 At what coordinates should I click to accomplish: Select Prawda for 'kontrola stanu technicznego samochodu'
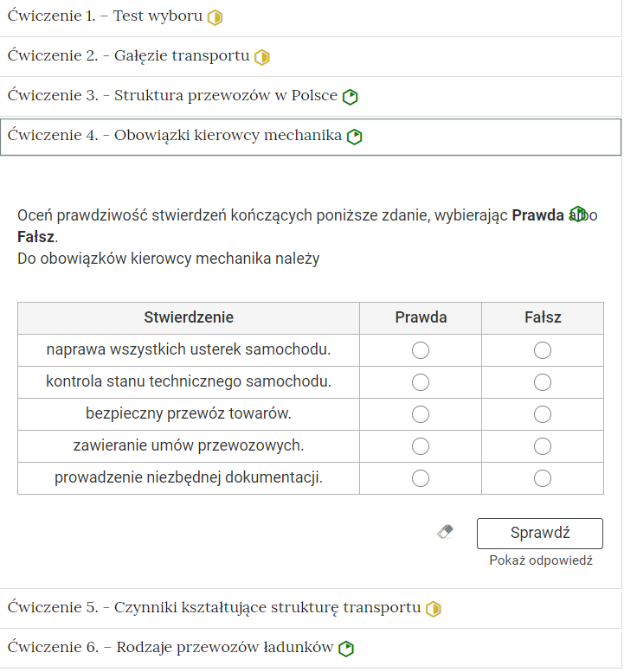421,382
